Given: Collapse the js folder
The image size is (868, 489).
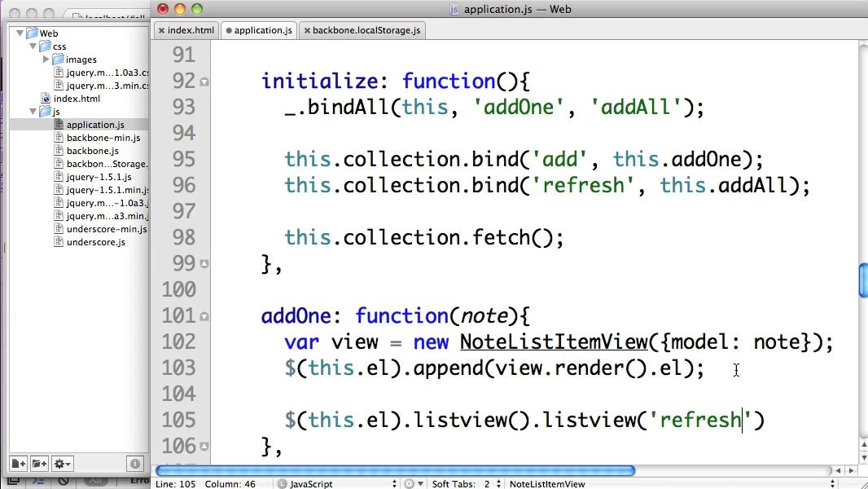Looking at the screenshot, I should click(33, 112).
